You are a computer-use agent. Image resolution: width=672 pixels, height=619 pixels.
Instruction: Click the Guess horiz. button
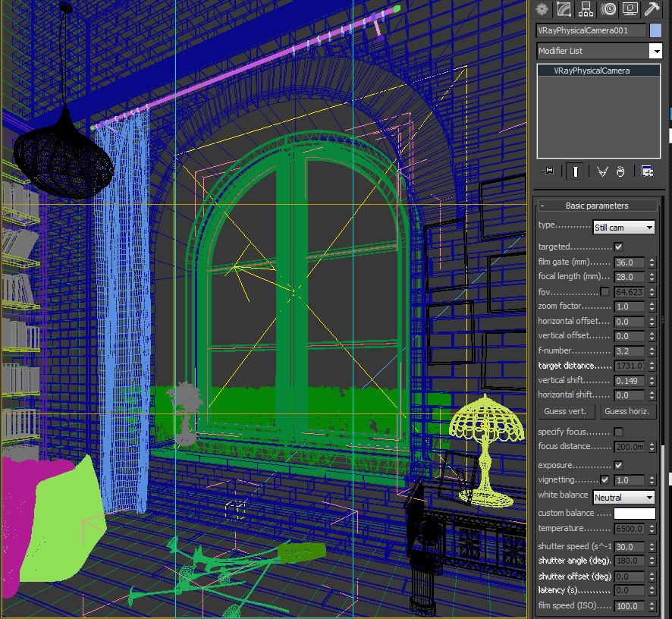[x=627, y=411]
